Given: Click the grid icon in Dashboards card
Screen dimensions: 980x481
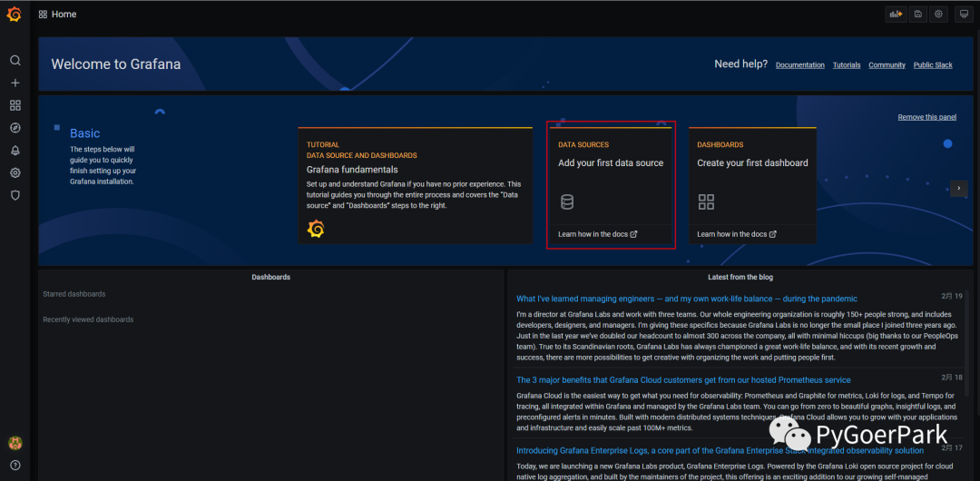Looking at the screenshot, I should [706, 202].
